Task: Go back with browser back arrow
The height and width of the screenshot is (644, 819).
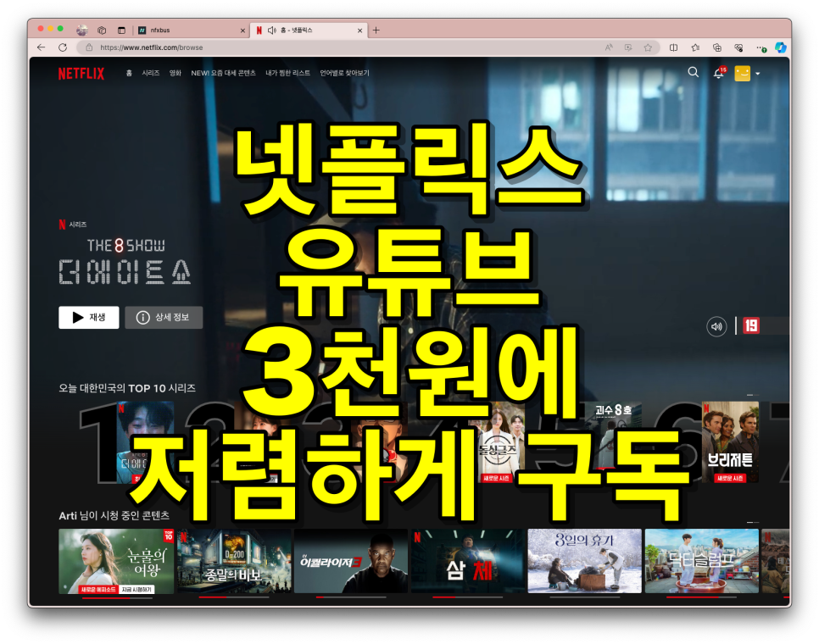Action: (42, 47)
